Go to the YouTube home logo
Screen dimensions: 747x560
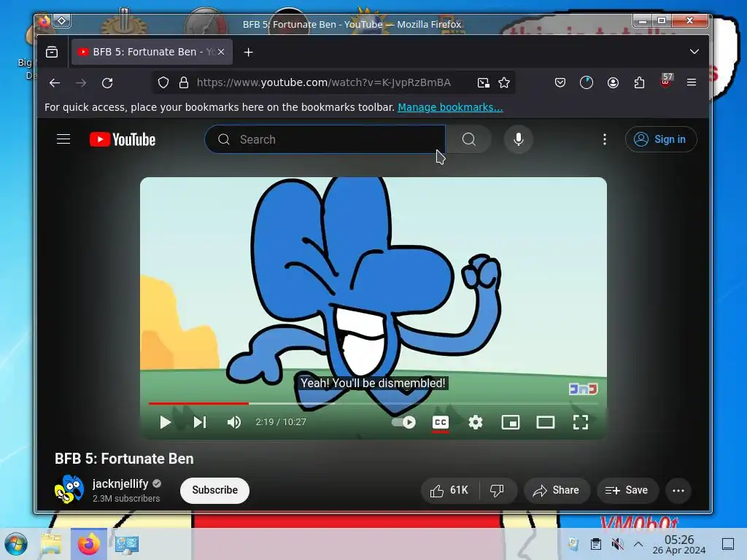(x=123, y=139)
